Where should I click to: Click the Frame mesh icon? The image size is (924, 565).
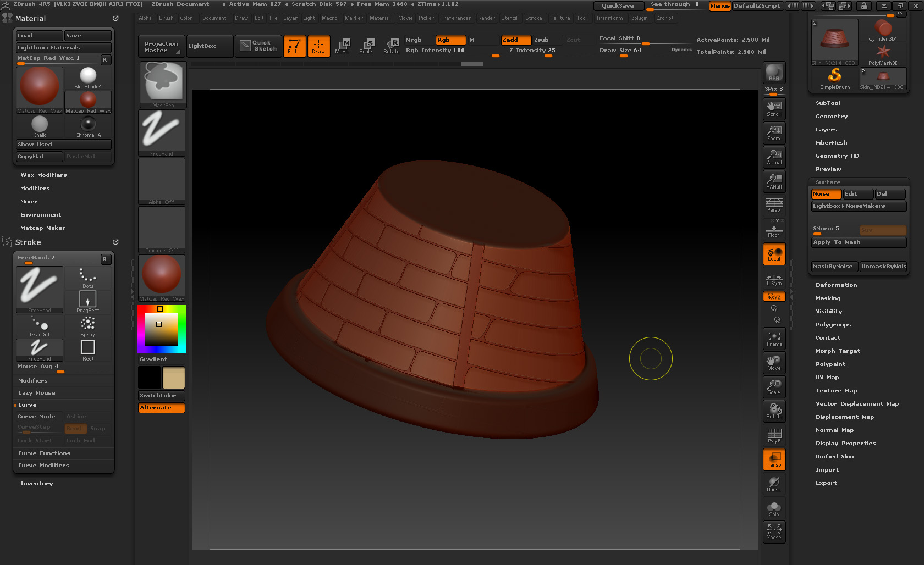click(774, 339)
